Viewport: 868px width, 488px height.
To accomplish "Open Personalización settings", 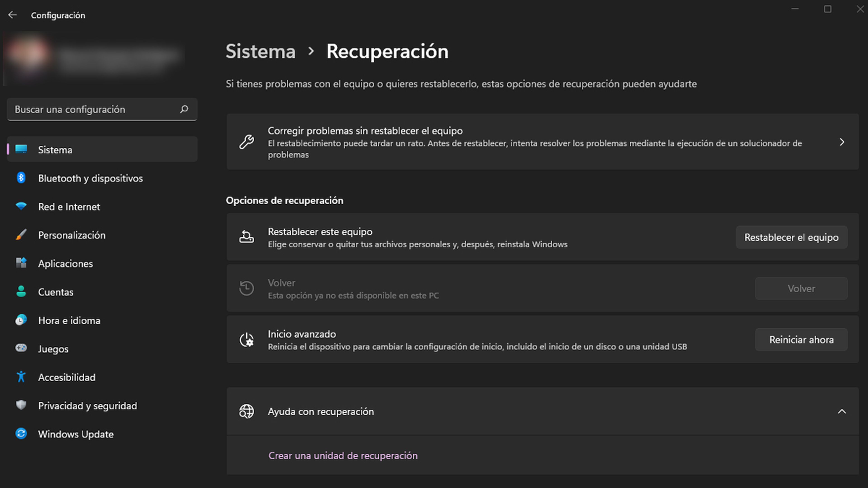I will 102,235.
